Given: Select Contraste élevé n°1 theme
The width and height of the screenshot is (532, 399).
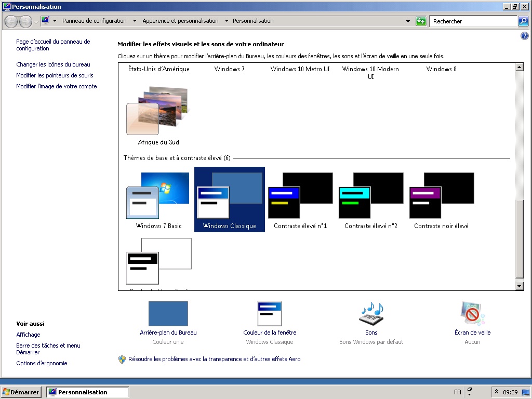Looking at the screenshot, I should click(300, 199).
